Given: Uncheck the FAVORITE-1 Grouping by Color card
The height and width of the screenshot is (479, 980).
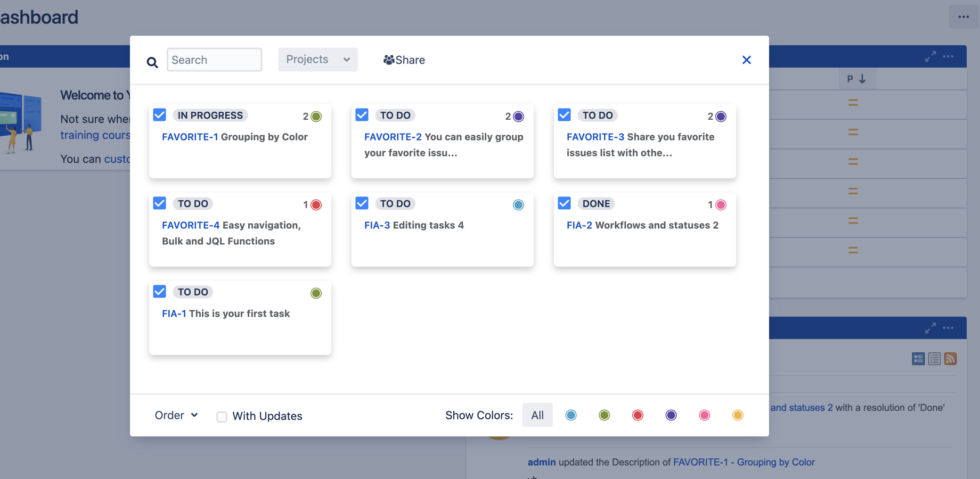Looking at the screenshot, I should 159,114.
